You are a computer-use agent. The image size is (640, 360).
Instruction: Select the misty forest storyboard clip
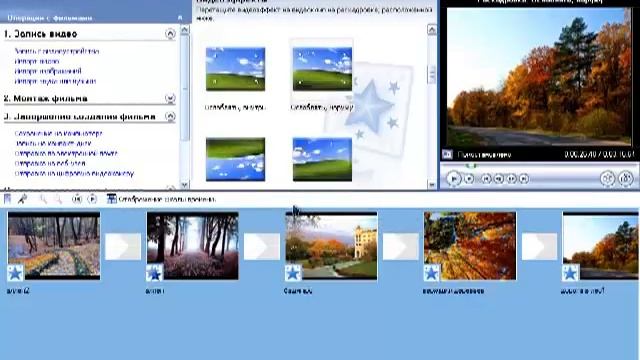(x=192, y=245)
